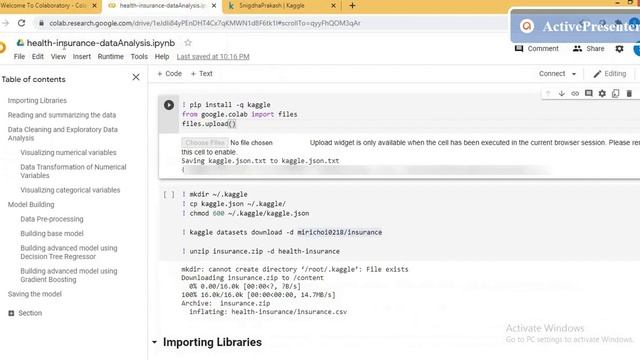The width and height of the screenshot is (640, 360).
Task: Click the unzip insurance.zip command line
Action: (261, 251)
